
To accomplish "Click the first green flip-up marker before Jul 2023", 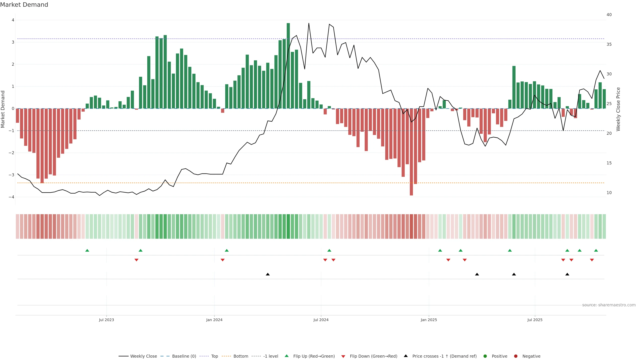I will pyautogui.click(x=87, y=250).
